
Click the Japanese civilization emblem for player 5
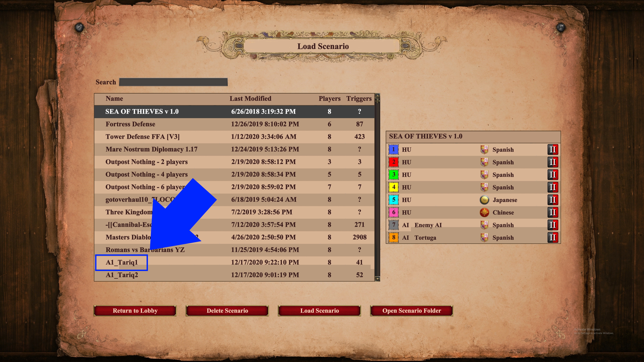485,200
